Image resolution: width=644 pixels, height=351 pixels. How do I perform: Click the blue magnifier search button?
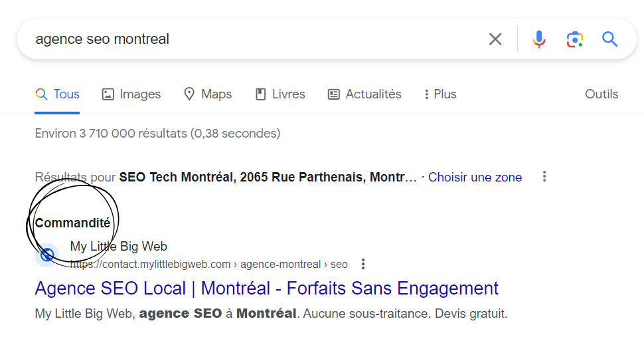[609, 39]
